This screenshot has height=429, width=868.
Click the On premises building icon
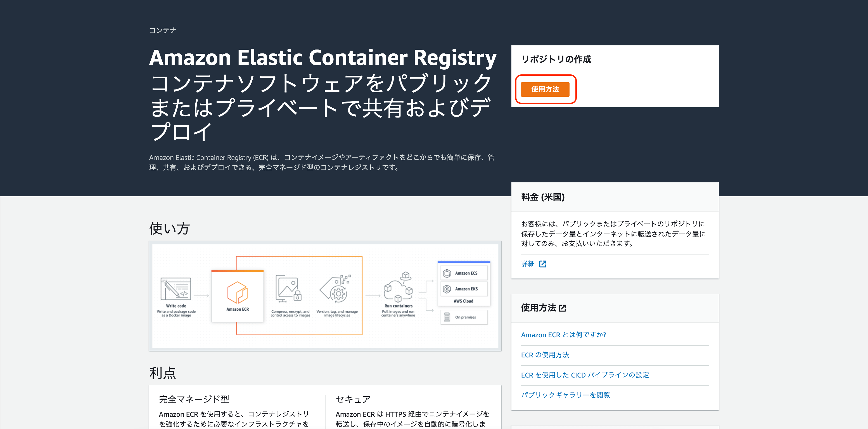(447, 317)
